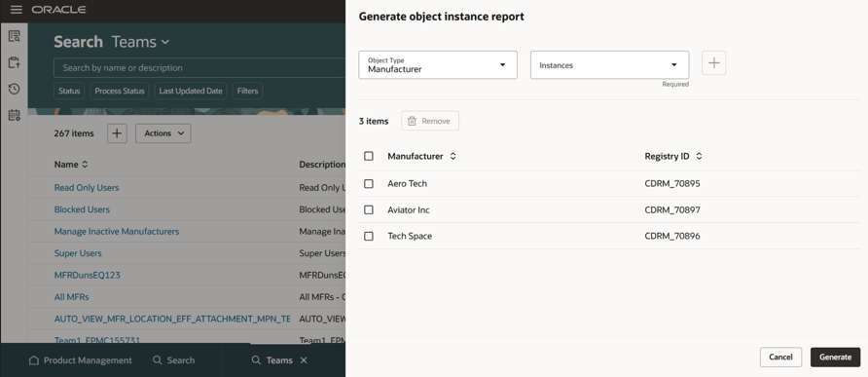This screenshot has height=377, width=868.
Task: Click the Aviator Inc manufacturer name
Action: coord(409,210)
